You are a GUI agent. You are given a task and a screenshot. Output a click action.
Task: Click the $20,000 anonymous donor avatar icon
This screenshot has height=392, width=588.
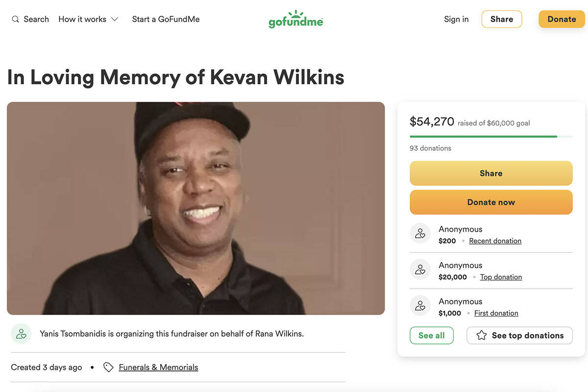[420, 269]
